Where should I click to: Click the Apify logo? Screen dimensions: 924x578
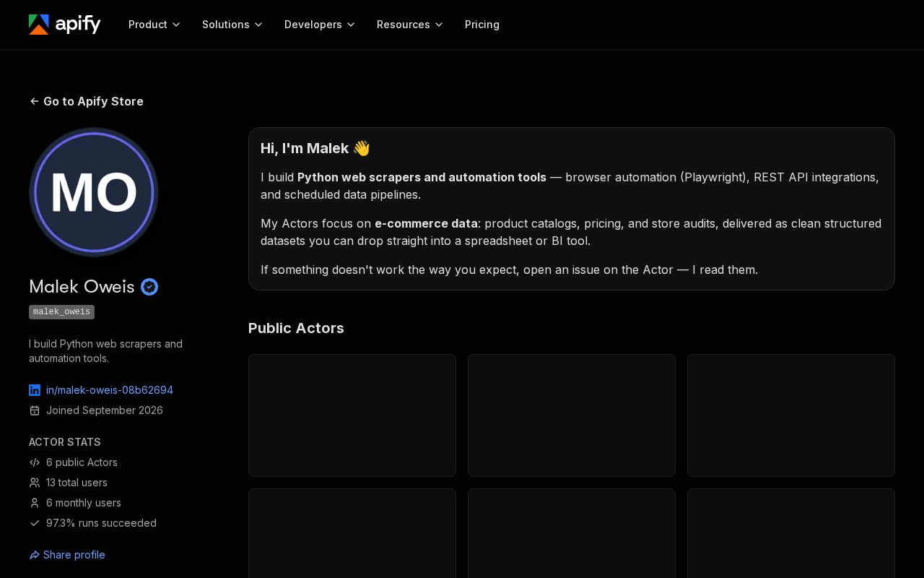click(x=65, y=25)
